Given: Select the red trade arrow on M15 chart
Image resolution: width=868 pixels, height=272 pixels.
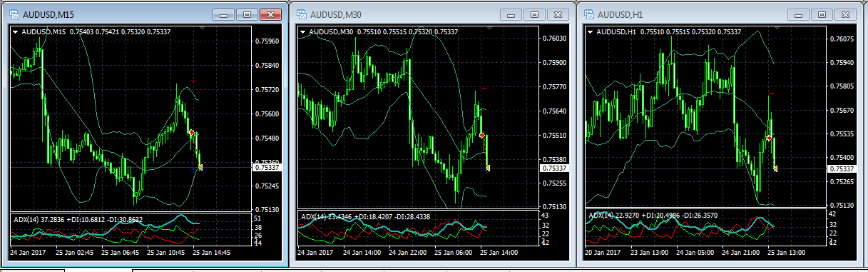Looking at the screenshot, I should (x=191, y=133).
